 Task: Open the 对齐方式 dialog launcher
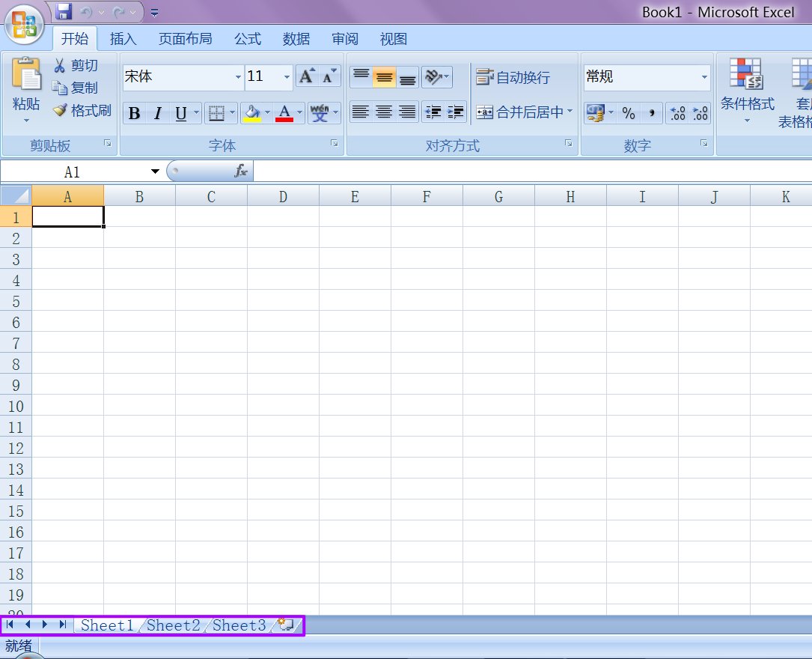tap(569, 144)
